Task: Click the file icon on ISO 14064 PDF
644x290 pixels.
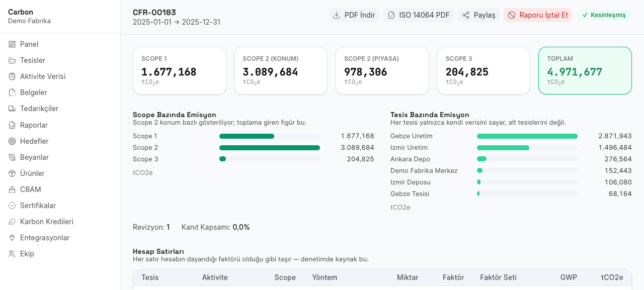Action: (391, 15)
